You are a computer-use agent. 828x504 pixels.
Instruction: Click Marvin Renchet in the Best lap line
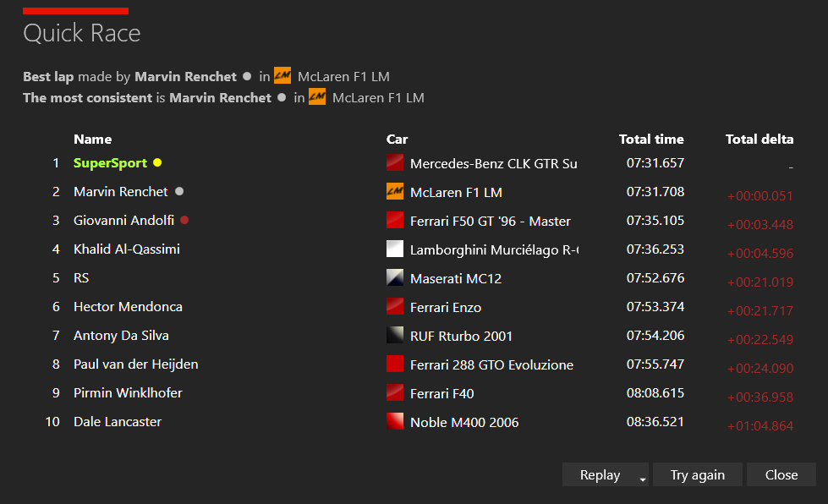point(185,76)
